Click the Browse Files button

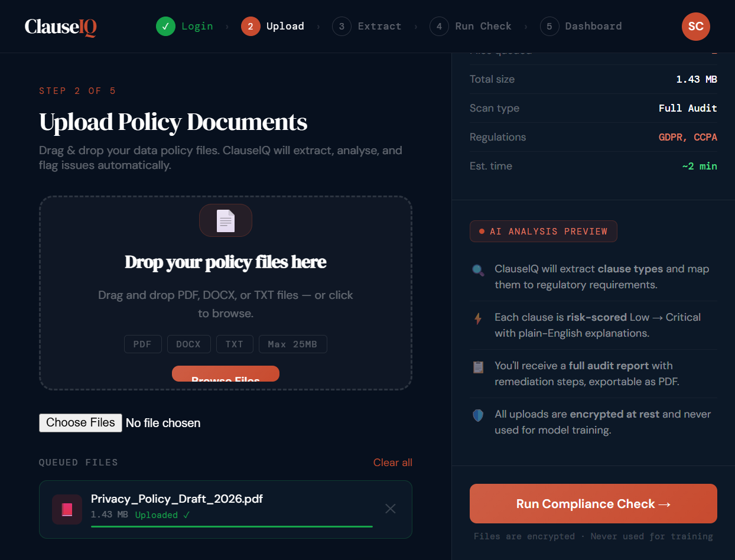point(226,375)
